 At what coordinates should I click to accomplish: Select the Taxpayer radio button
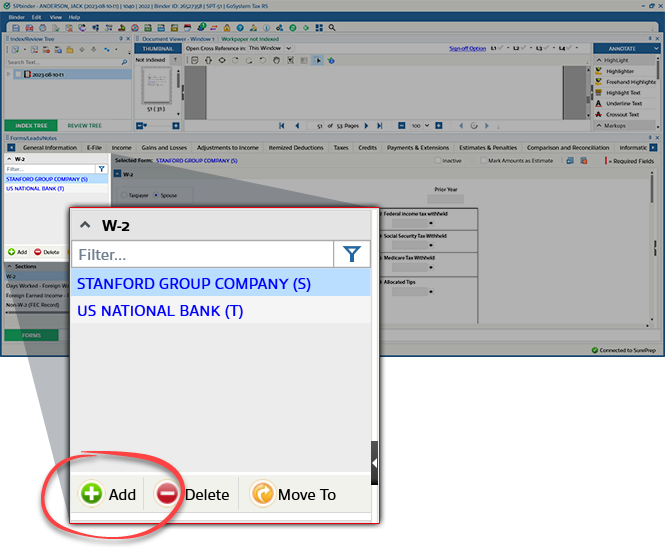(x=124, y=195)
